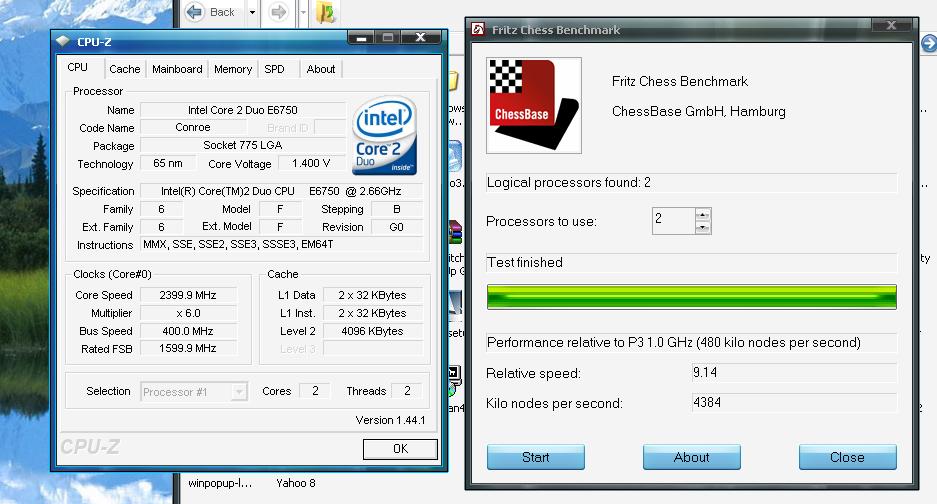The image size is (937, 504).
Task: Switch to the Cache tab
Action: pos(125,69)
